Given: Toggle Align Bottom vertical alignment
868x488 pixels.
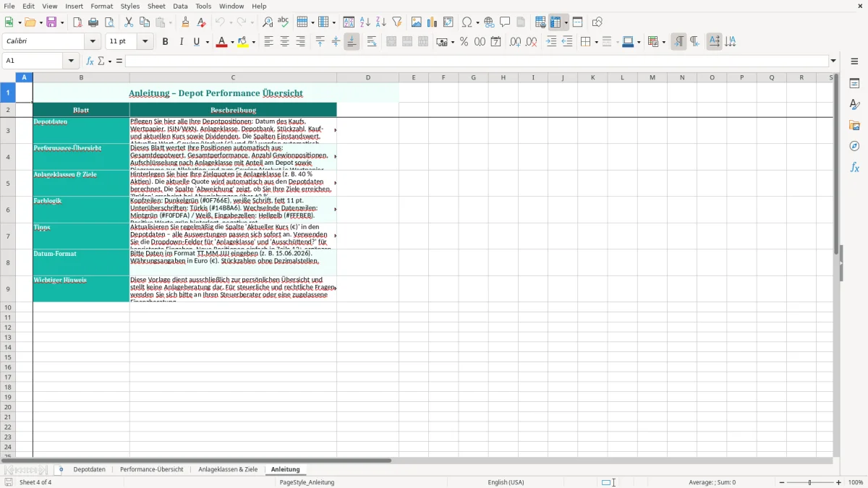Looking at the screenshot, I should coord(352,42).
